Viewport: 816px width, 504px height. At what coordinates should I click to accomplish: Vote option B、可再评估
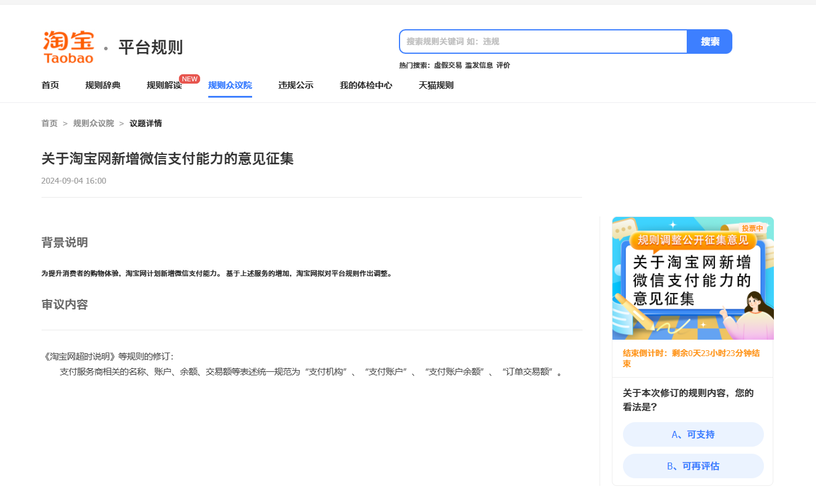point(693,466)
